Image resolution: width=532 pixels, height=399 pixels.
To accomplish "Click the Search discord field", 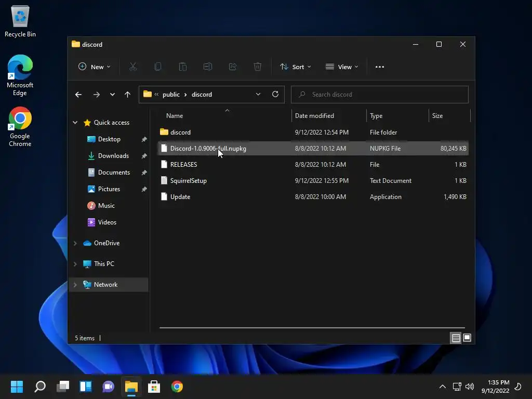I will click(x=380, y=95).
